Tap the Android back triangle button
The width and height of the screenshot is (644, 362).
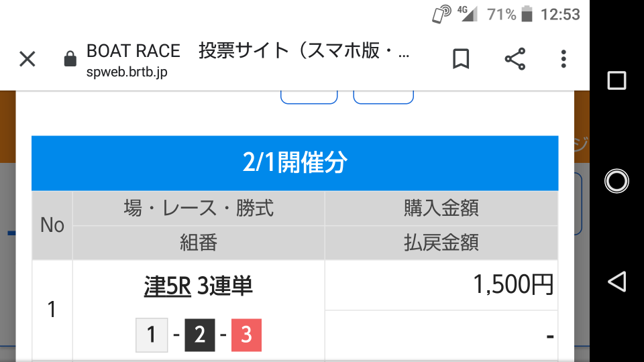tap(616, 282)
